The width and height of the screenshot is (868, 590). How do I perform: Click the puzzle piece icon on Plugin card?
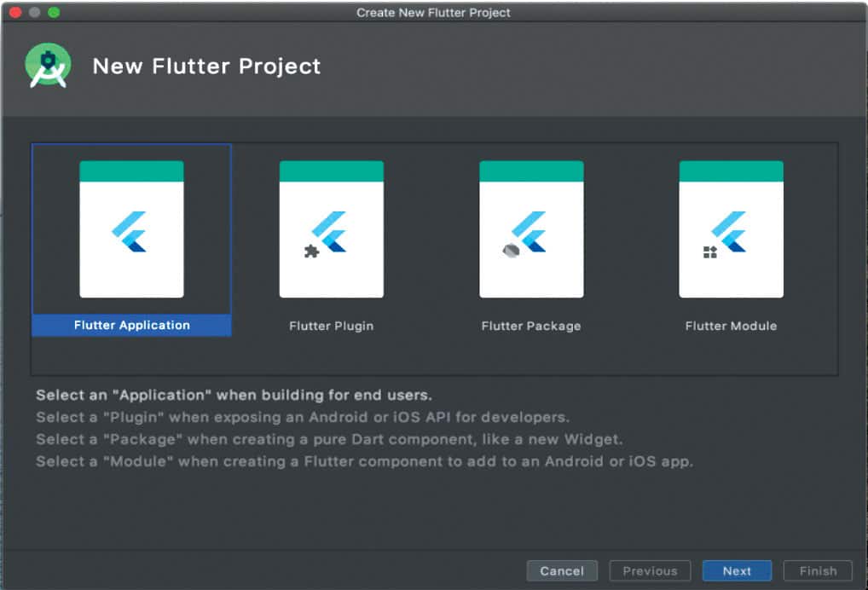(x=311, y=252)
